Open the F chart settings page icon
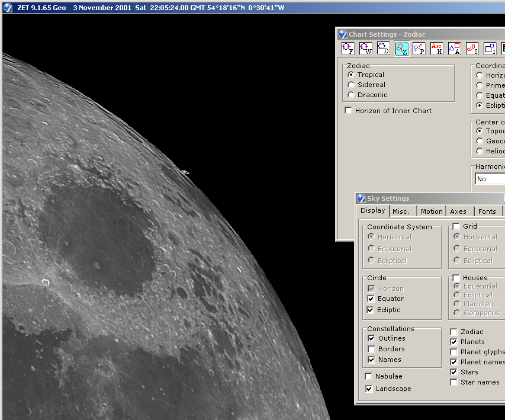The width and height of the screenshot is (505, 420). (348, 49)
